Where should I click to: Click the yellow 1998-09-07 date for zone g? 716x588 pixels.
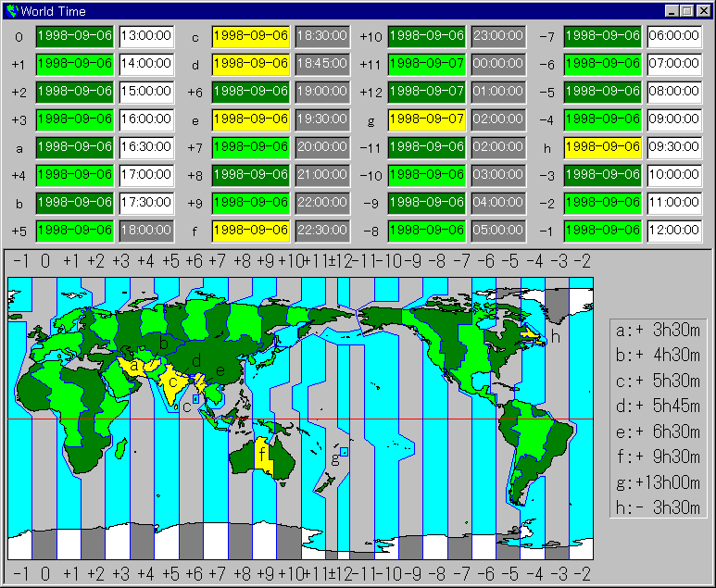(x=427, y=119)
